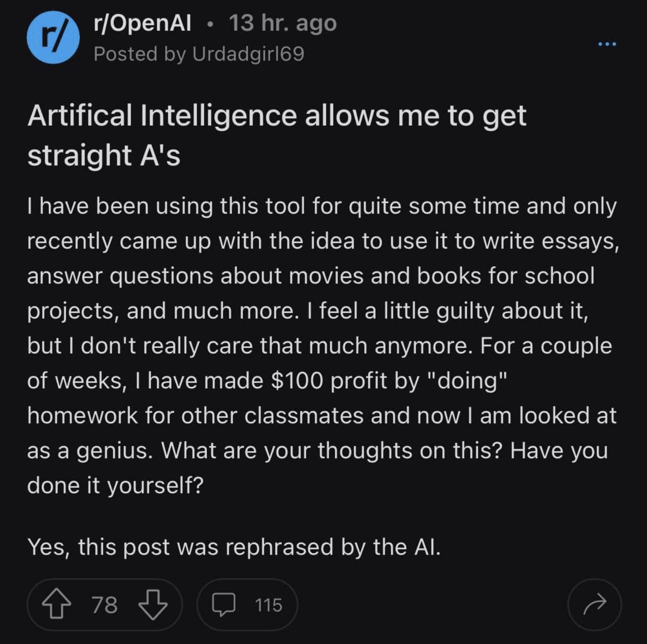Click the blue r/ subreddit avatar

[x=53, y=37]
